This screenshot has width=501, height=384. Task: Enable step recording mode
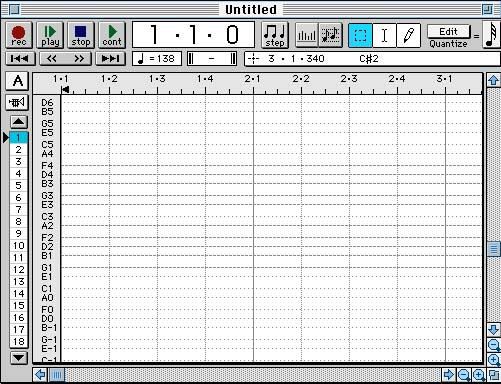tap(275, 35)
